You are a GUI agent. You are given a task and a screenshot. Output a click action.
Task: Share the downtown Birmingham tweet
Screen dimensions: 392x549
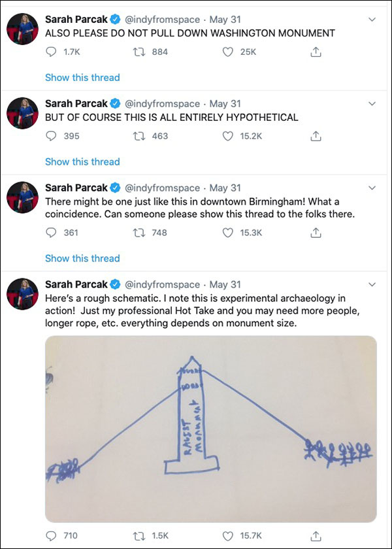tap(316, 233)
